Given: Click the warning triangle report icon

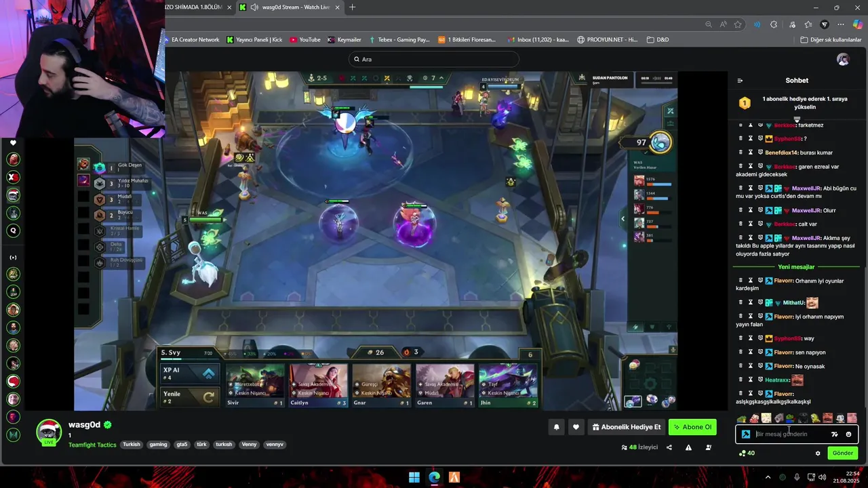Looking at the screenshot, I should pyautogui.click(x=688, y=447).
